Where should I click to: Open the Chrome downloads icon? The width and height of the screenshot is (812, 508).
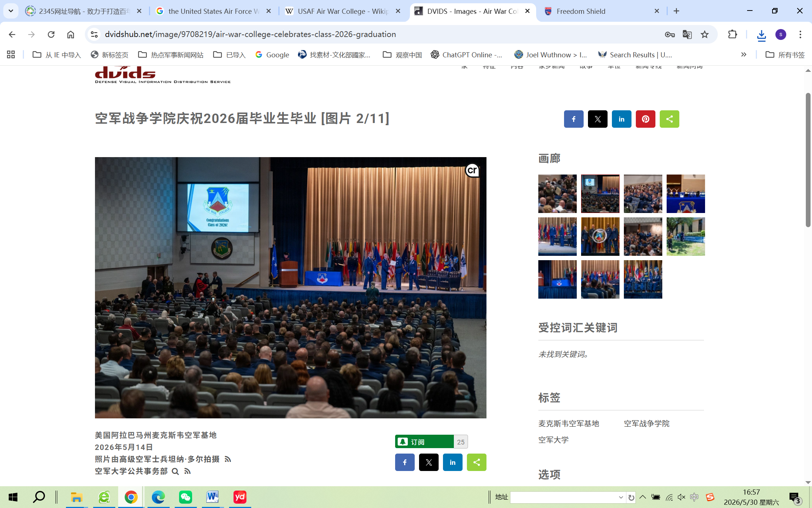click(761, 34)
